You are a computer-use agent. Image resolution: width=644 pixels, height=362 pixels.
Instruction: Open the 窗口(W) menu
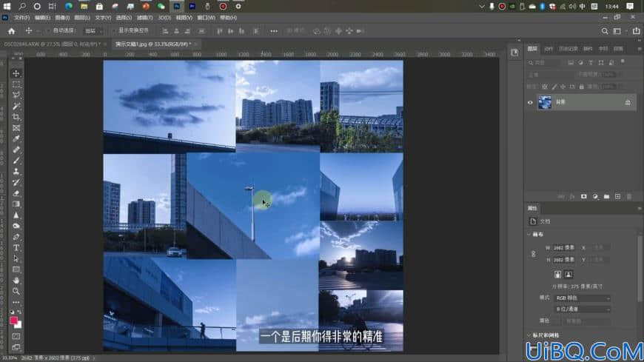pyautogui.click(x=206, y=18)
